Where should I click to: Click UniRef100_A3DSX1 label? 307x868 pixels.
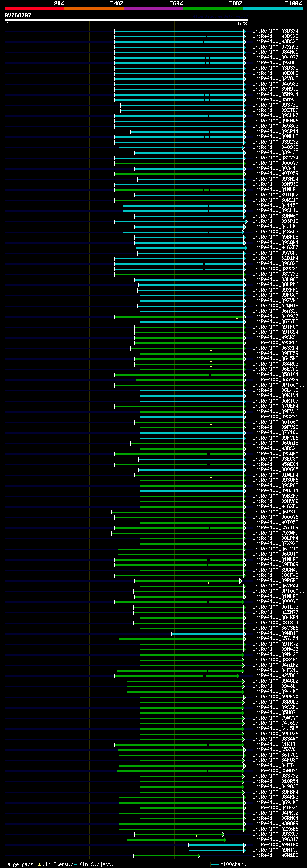(x=275, y=448)
